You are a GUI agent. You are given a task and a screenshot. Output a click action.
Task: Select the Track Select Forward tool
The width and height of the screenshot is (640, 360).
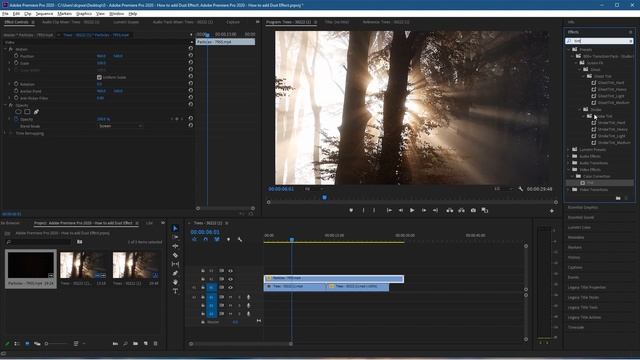pos(175,237)
